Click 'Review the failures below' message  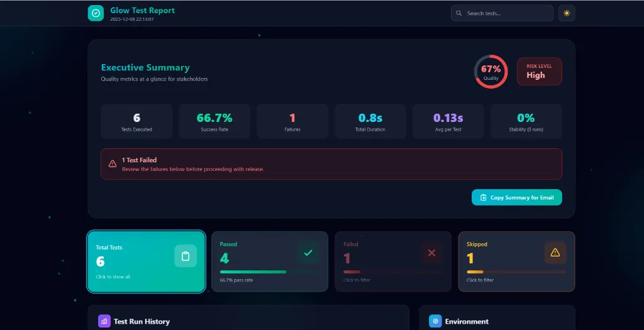point(193,169)
